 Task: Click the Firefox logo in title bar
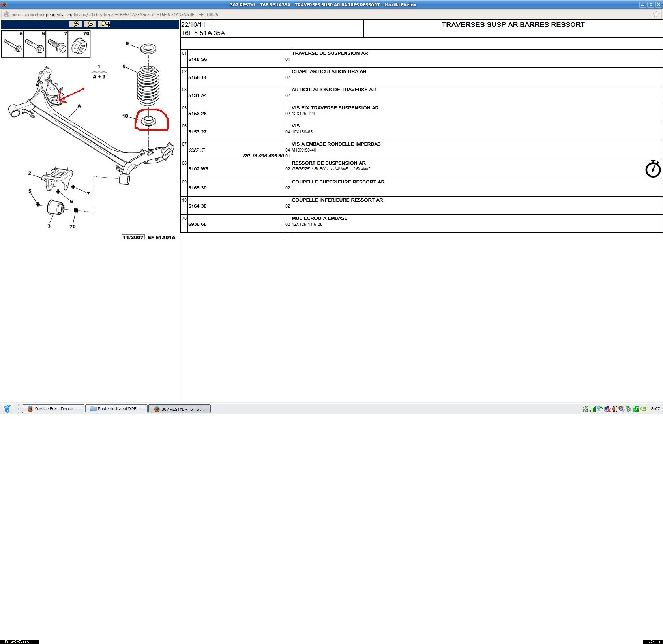[4, 4]
